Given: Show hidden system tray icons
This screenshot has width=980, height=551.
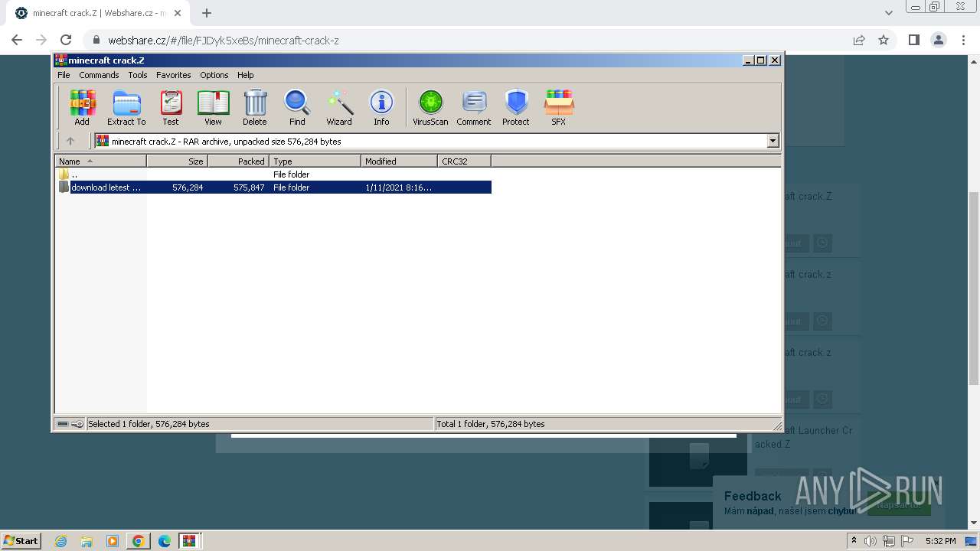Looking at the screenshot, I should (x=854, y=541).
